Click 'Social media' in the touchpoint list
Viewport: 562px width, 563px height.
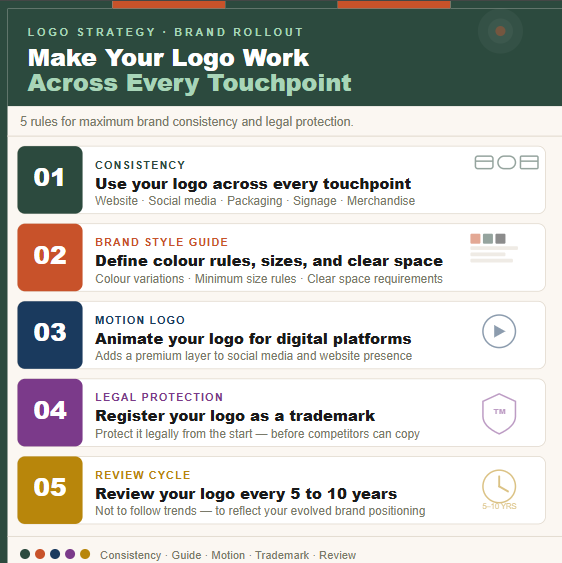pos(182,201)
